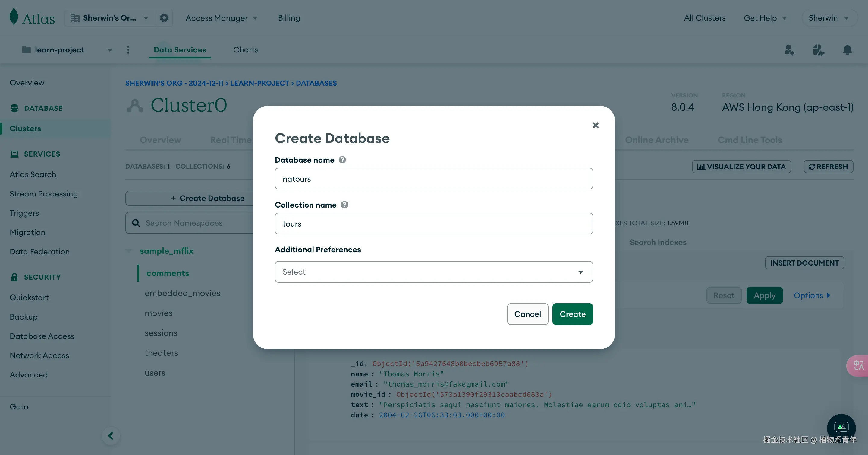Click the Database name input field
This screenshot has width=868, height=455.
point(434,179)
